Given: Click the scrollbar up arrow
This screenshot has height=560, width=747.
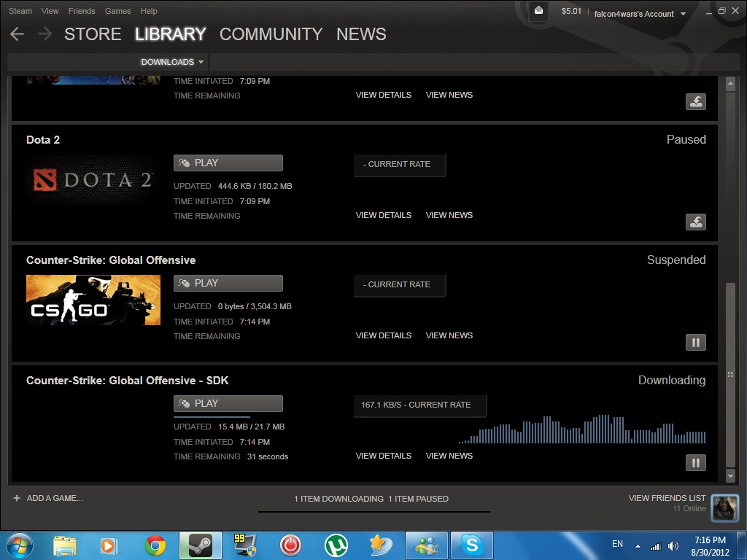Looking at the screenshot, I should [x=730, y=85].
